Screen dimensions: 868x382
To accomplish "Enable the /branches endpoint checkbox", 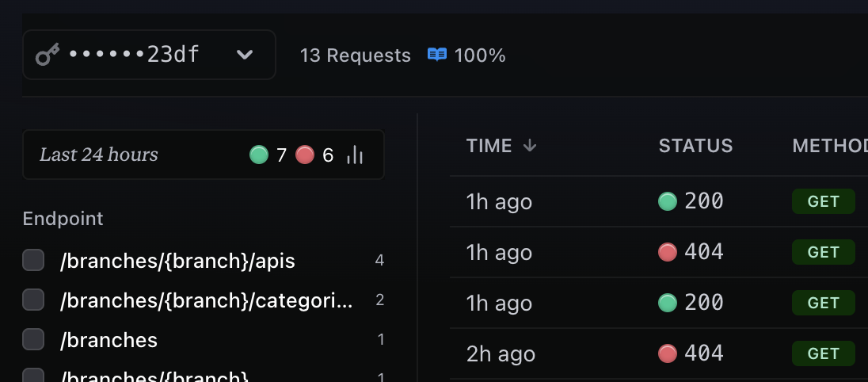I will pos(33,339).
